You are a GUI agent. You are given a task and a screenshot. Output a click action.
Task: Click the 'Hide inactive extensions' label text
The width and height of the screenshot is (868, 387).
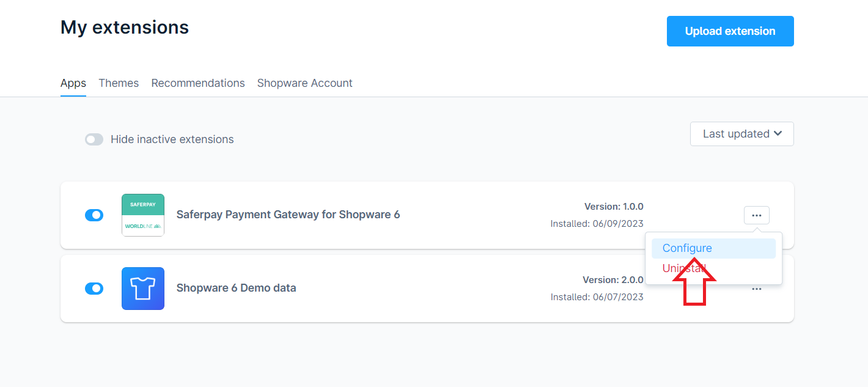pyautogui.click(x=172, y=139)
